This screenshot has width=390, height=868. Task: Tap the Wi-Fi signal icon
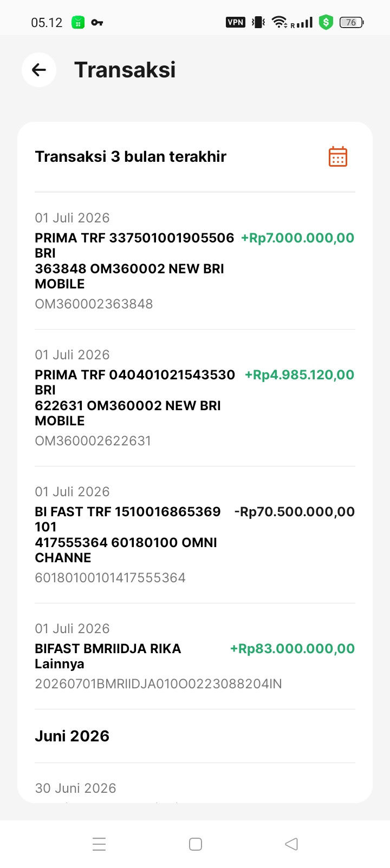279,22
